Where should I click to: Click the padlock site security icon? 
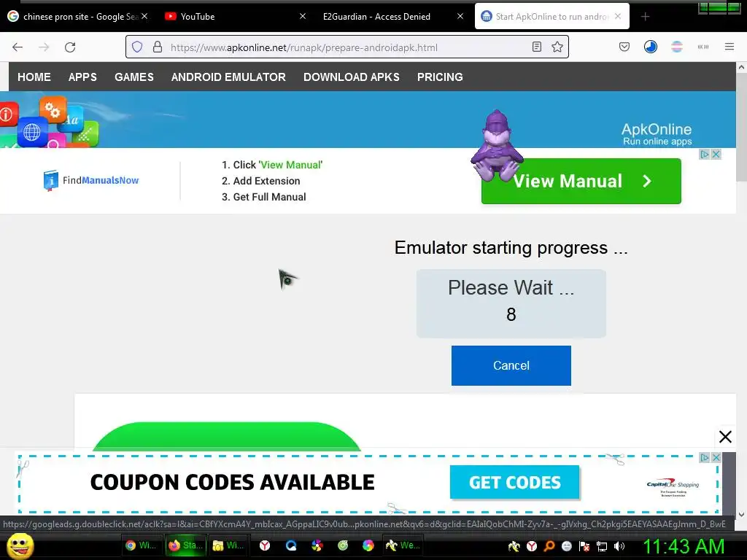tap(158, 47)
